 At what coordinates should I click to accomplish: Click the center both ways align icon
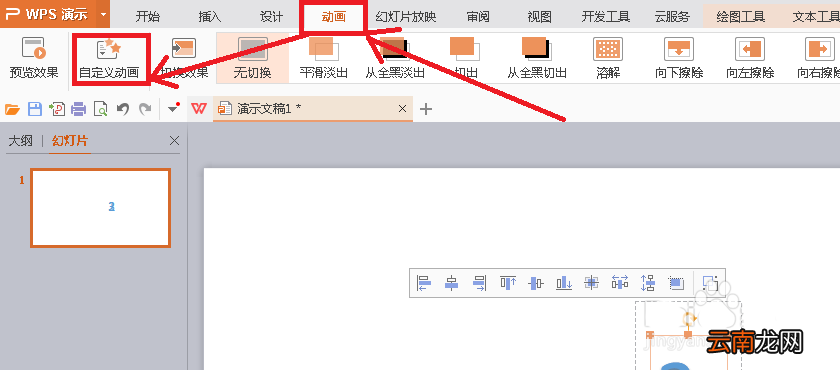pos(591,283)
